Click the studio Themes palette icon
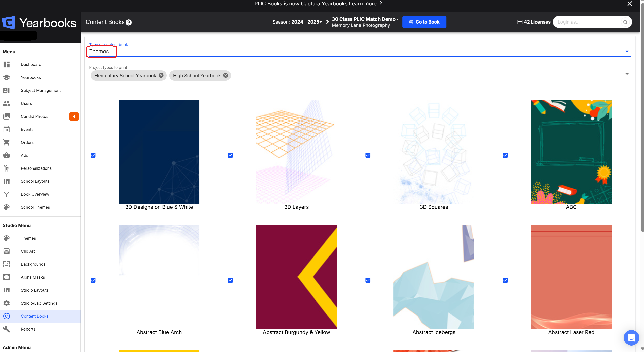Screen dimensions: 644x352 pos(7,238)
